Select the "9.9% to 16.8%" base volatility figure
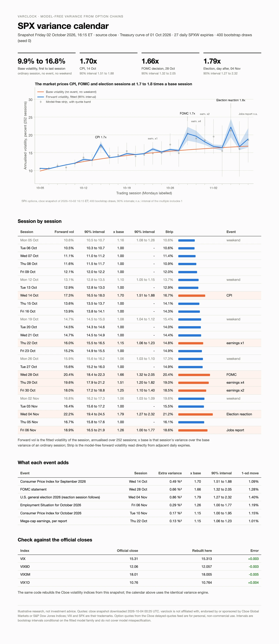279x644 pixels. (41, 61)
